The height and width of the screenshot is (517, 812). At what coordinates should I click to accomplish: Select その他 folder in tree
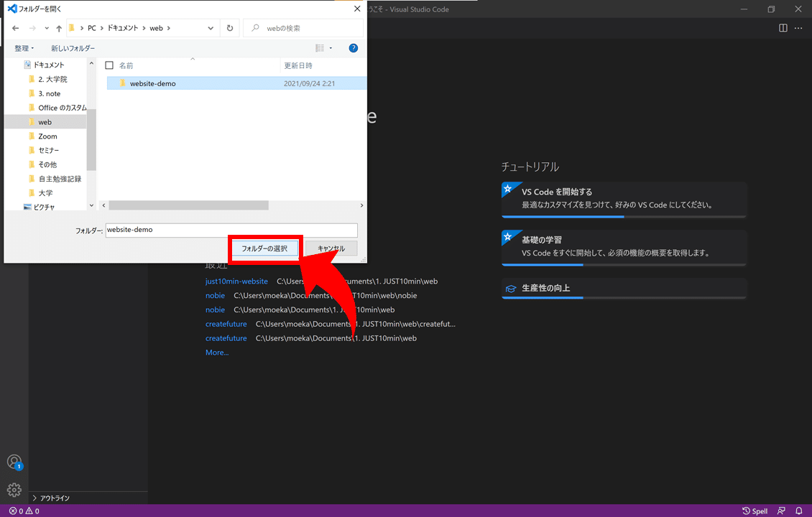tap(47, 164)
